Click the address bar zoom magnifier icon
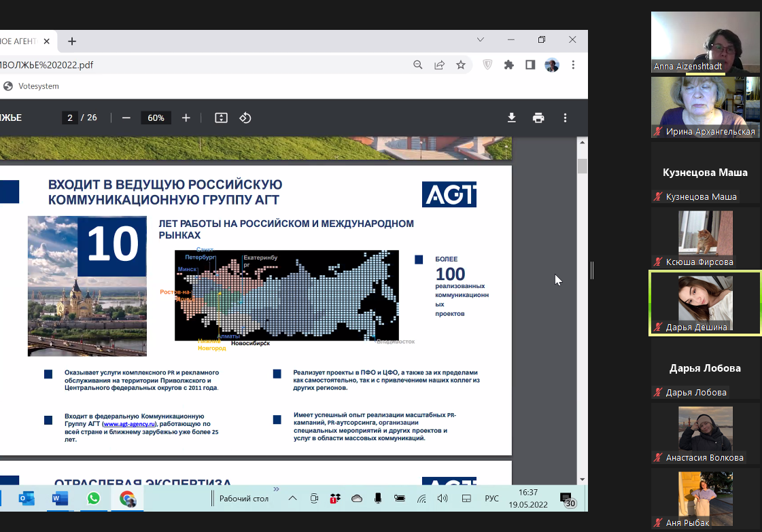 418,65
